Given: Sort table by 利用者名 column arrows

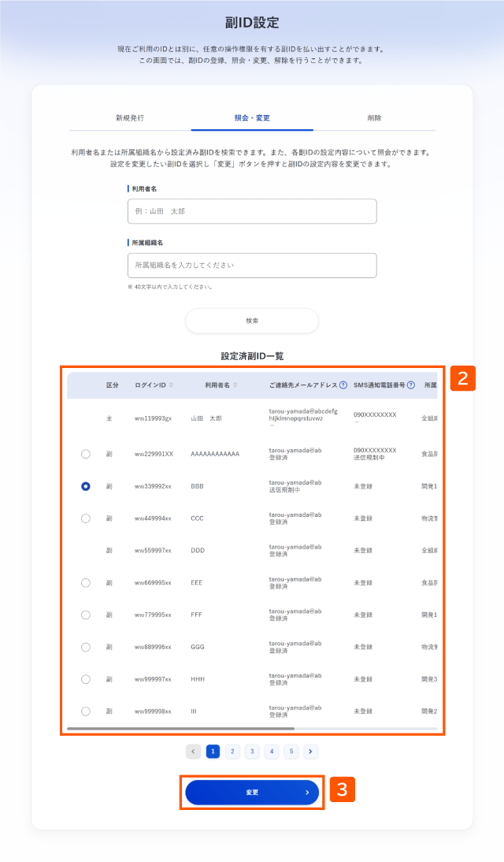Looking at the screenshot, I should pyautogui.click(x=235, y=385).
